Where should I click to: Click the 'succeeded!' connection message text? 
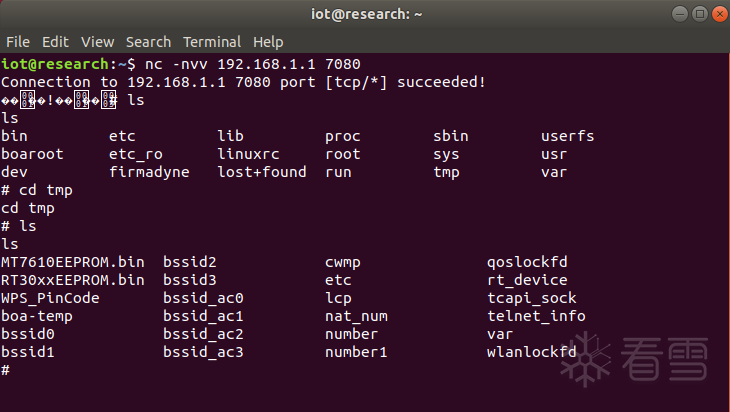[441, 82]
